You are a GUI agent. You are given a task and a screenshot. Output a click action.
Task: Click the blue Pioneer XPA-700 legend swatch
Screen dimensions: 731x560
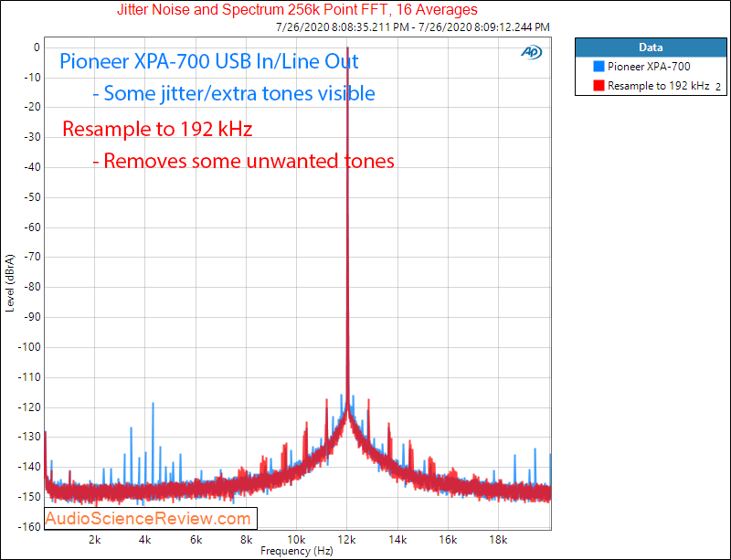click(599, 66)
